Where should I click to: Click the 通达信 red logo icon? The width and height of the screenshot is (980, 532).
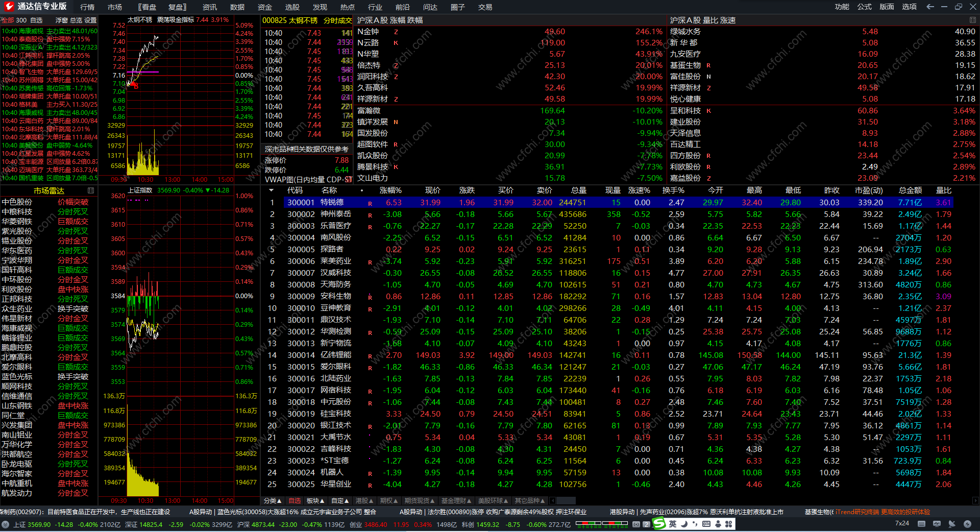(x=9, y=7)
